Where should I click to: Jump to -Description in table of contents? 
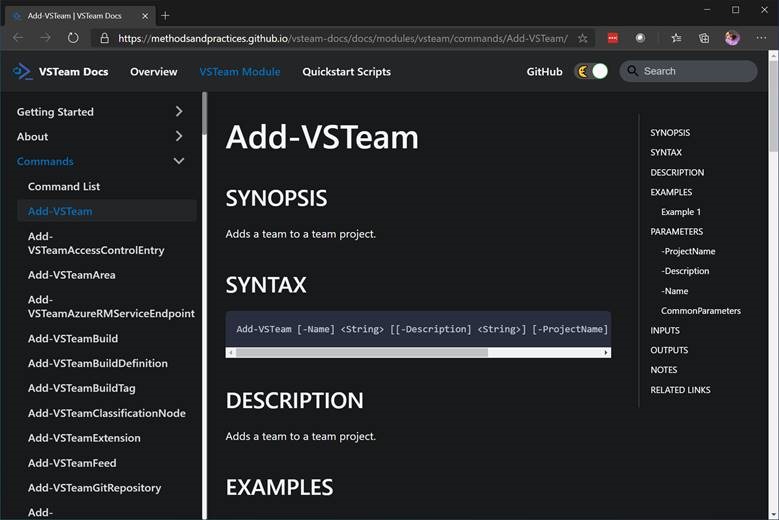pos(685,271)
